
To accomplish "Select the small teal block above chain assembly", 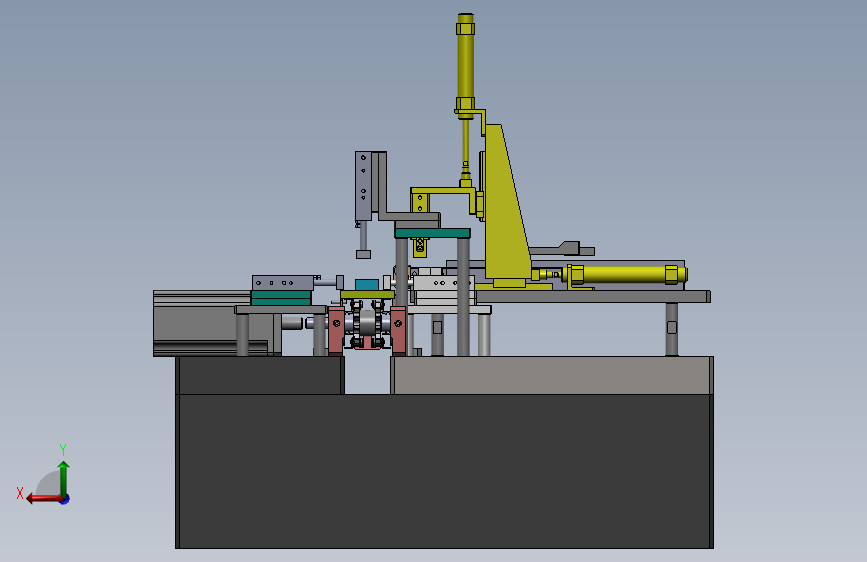I will pyautogui.click(x=367, y=284).
